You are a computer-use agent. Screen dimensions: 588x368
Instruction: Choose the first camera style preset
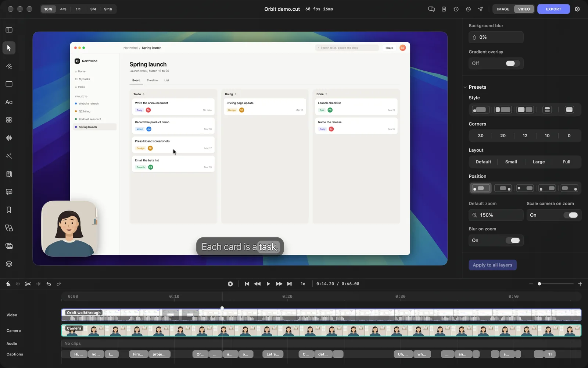[x=481, y=110]
